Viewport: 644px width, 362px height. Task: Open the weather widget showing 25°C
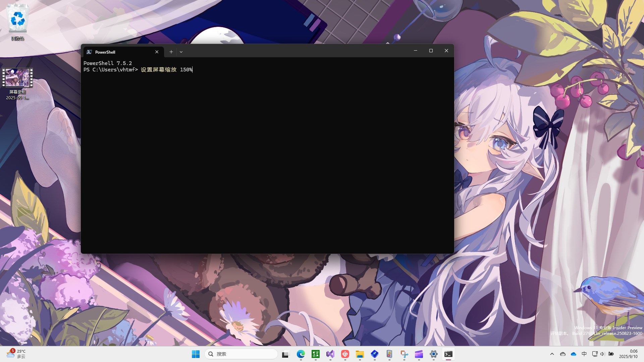[16, 354]
